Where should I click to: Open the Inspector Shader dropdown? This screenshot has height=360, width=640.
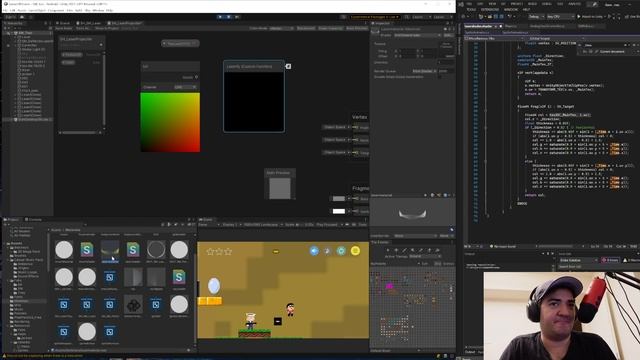[417, 35]
